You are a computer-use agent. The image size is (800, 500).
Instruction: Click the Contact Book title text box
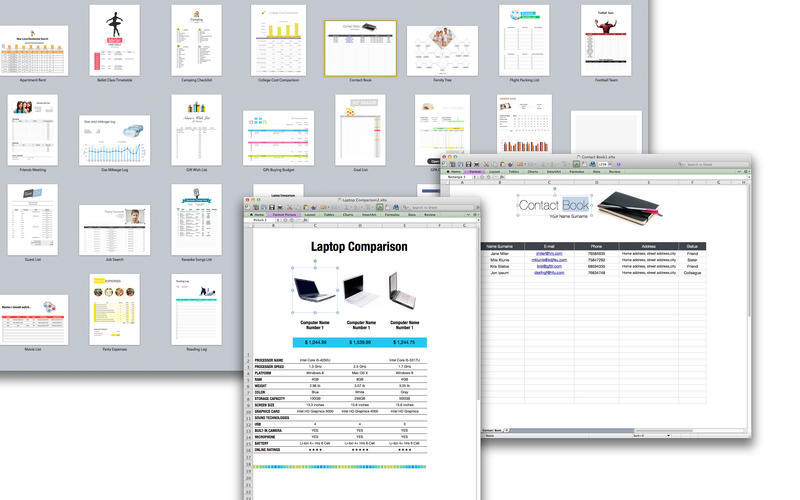554,205
